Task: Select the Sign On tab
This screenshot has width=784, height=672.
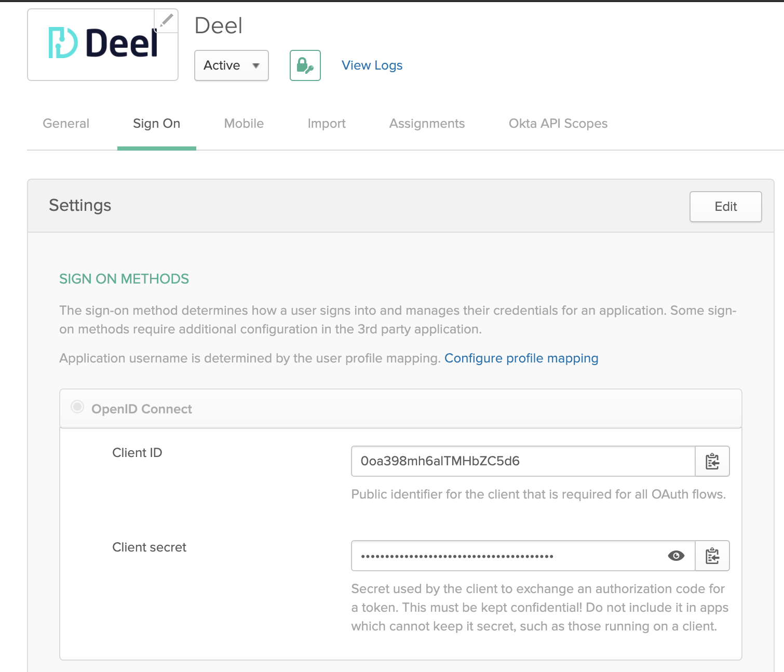Action: click(x=157, y=124)
